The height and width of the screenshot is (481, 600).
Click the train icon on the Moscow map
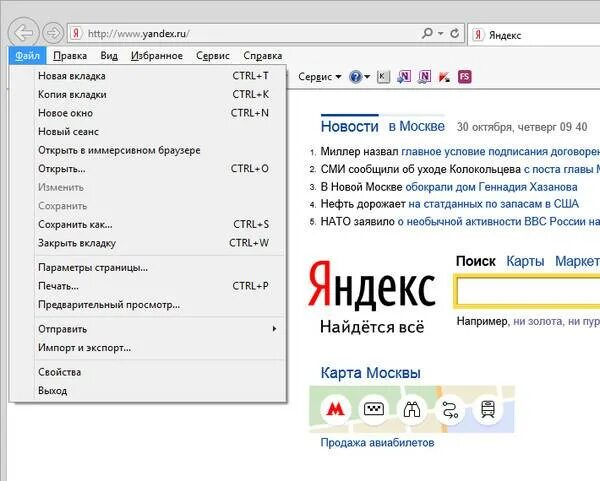point(488,409)
